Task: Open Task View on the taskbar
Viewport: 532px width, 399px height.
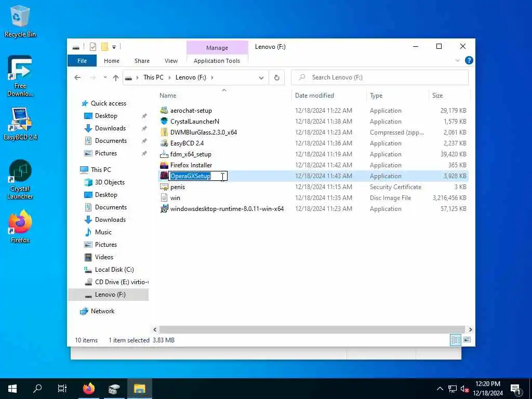Action: 62,389
